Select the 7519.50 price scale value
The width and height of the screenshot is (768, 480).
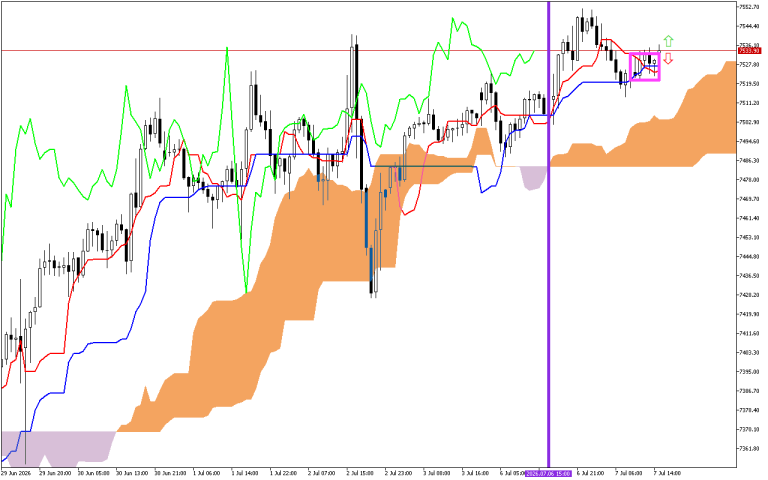[x=749, y=84]
